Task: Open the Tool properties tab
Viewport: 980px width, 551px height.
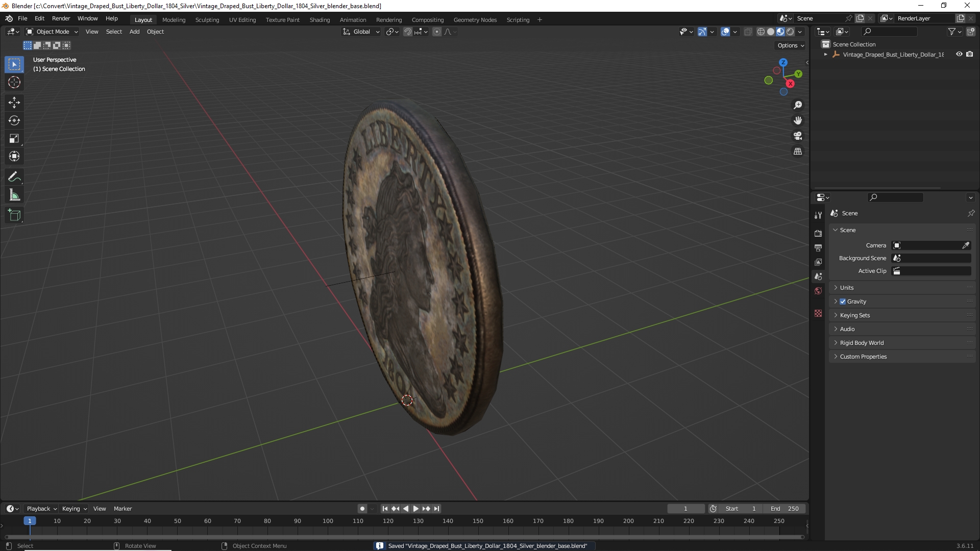Action: (x=818, y=215)
